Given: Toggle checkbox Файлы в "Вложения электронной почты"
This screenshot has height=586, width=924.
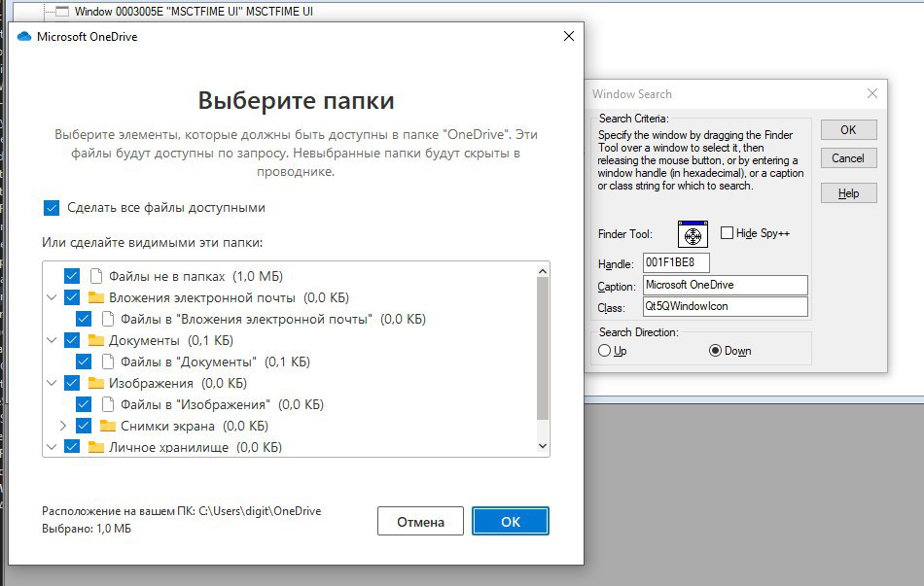Looking at the screenshot, I should [x=84, y=319].
